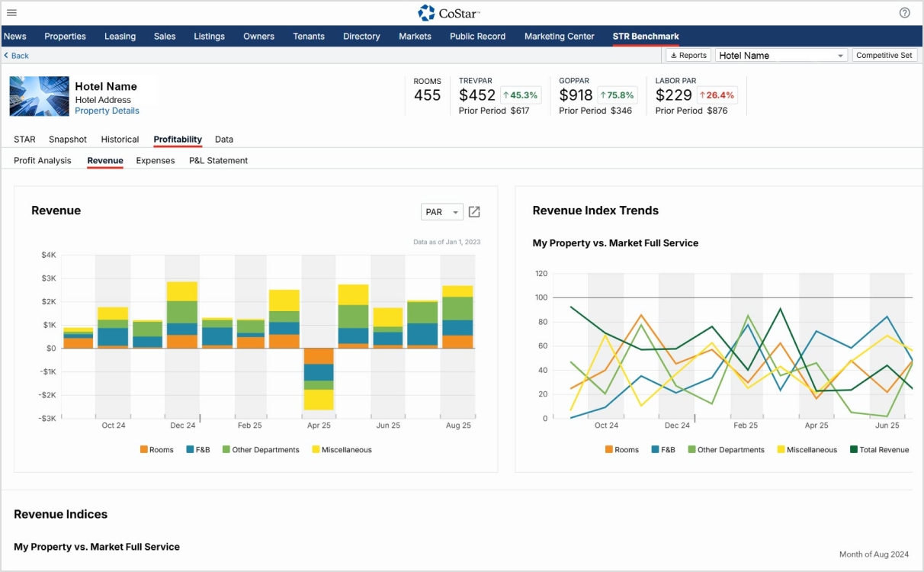Toggle F&B legend in Revenue chart
The width and height of the screenshot is (924, 572).
coord(197,450)
